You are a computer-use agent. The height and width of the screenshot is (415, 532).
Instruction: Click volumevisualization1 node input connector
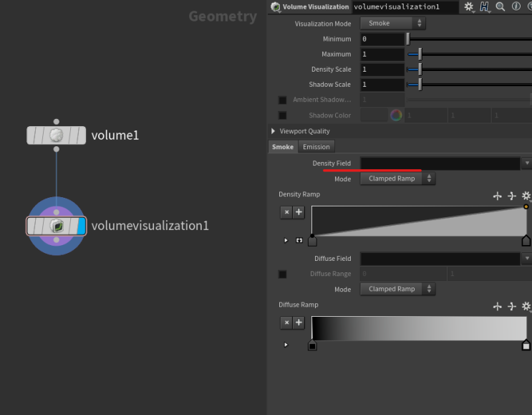[57, 212]
